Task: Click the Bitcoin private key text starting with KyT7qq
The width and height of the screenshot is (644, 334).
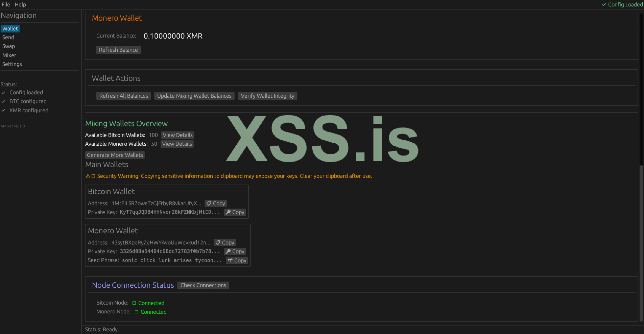Action: click(x=170, y=212)
